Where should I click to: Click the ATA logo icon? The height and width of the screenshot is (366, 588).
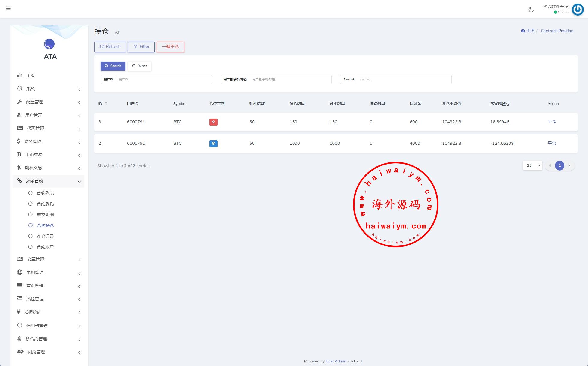tap(49, 44)
